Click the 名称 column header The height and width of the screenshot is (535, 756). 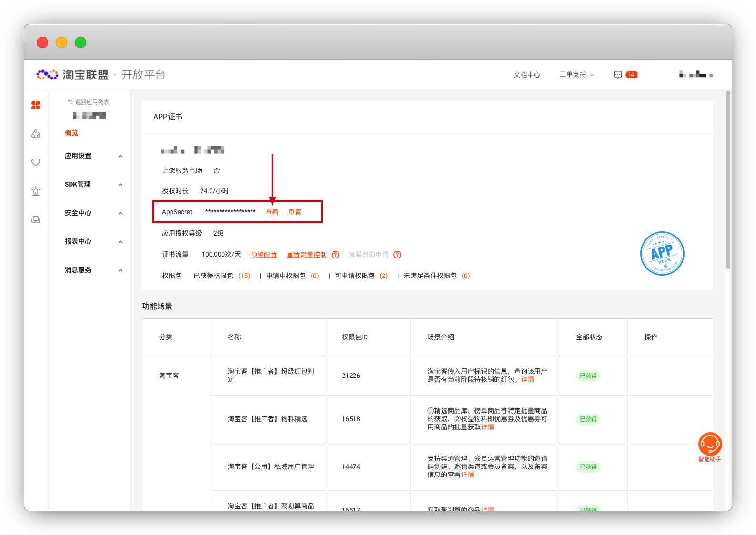coord(234,337)
